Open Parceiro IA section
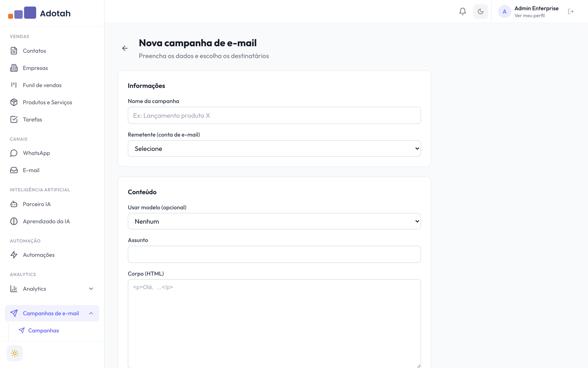588x368 pixels. [x=52, y=204]
